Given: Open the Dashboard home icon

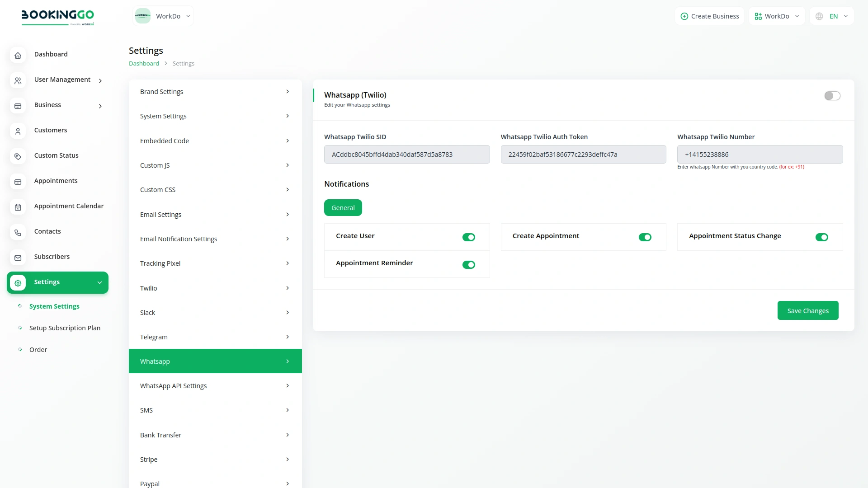Looking at the screenshot, I should tap(18, 55).
